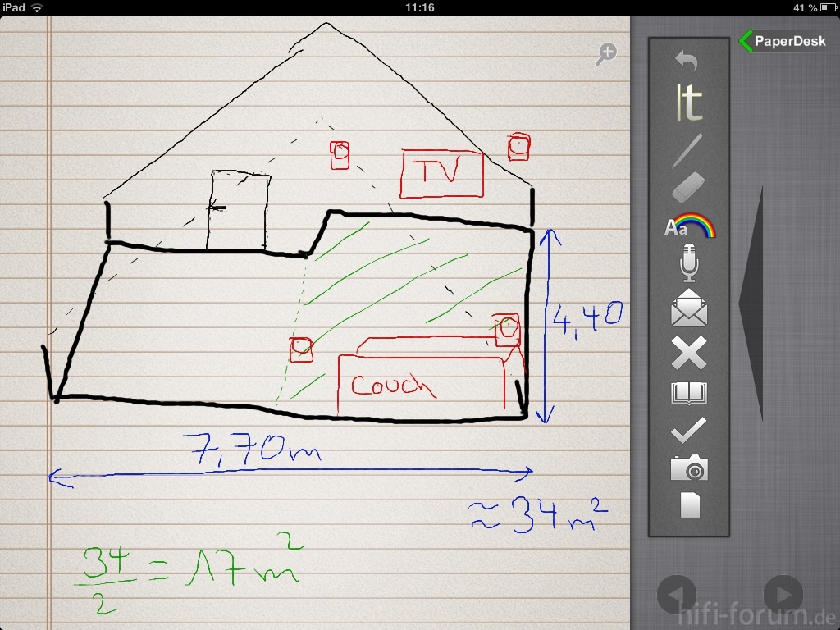This screenshot has width=840, height=630.
Task: Add a new blank page
Action: click(x=690, y=505)
